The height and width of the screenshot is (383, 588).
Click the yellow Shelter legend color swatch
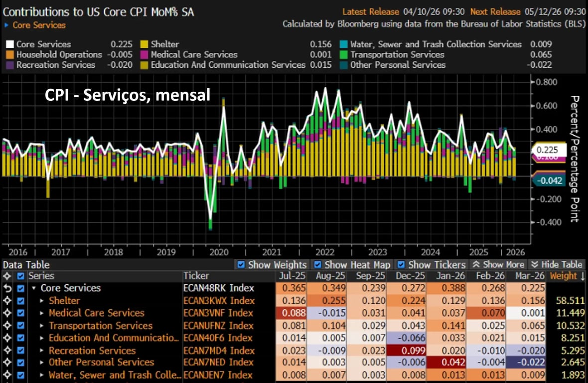(145, 44)
